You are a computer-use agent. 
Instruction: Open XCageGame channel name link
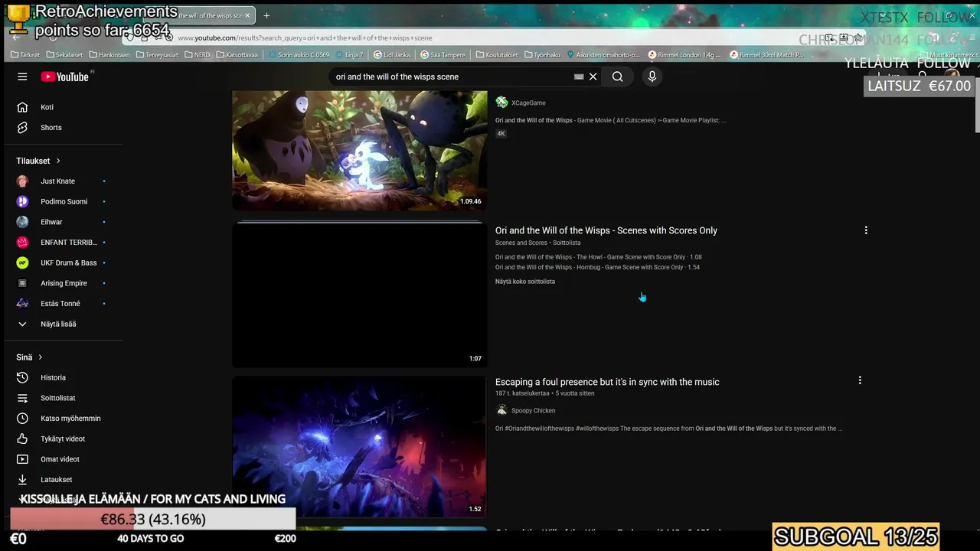pyautogui.click(x=528, y=103)
